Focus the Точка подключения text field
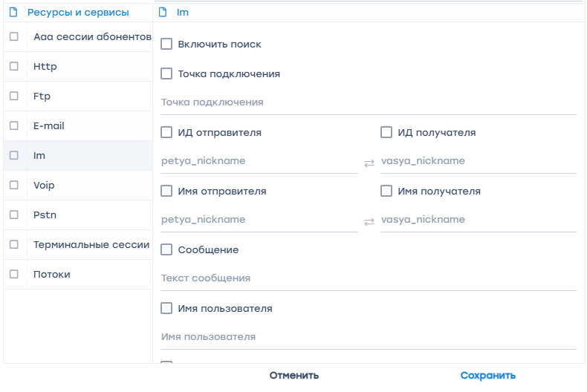Screen dimensions: 587x392 [x=368, y=102]
